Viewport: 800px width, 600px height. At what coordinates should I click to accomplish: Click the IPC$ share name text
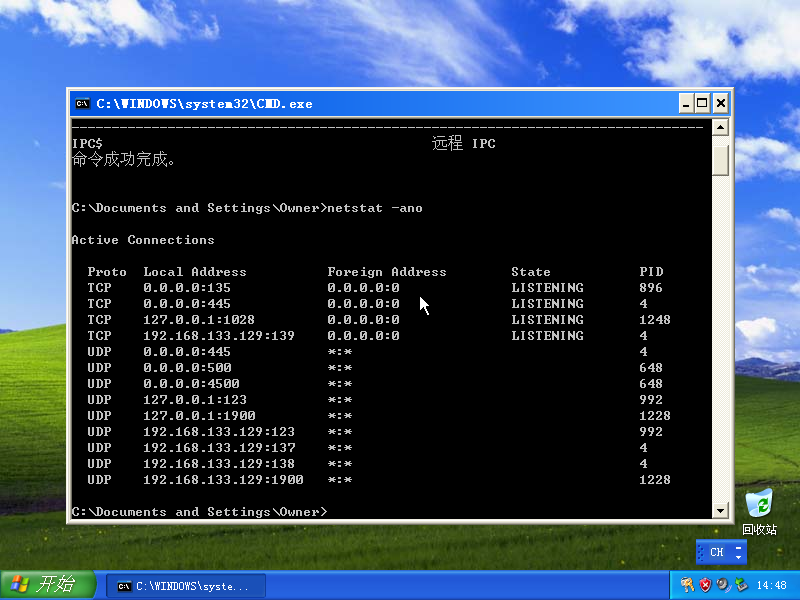(x=87, y=144)
